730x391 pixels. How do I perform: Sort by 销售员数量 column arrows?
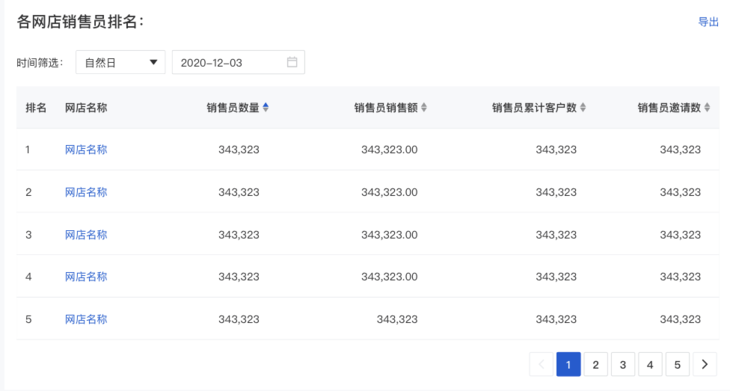coord(266,108)
